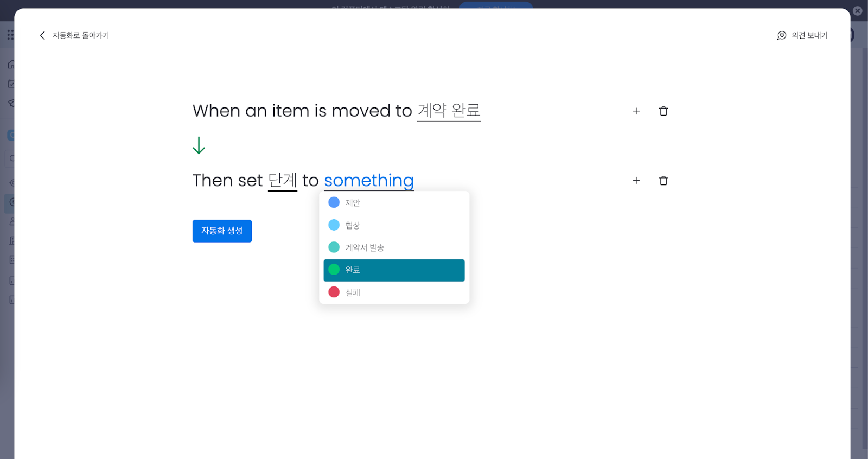Choose 제안 from the status list
868x459 pixels.
[394, 203]
